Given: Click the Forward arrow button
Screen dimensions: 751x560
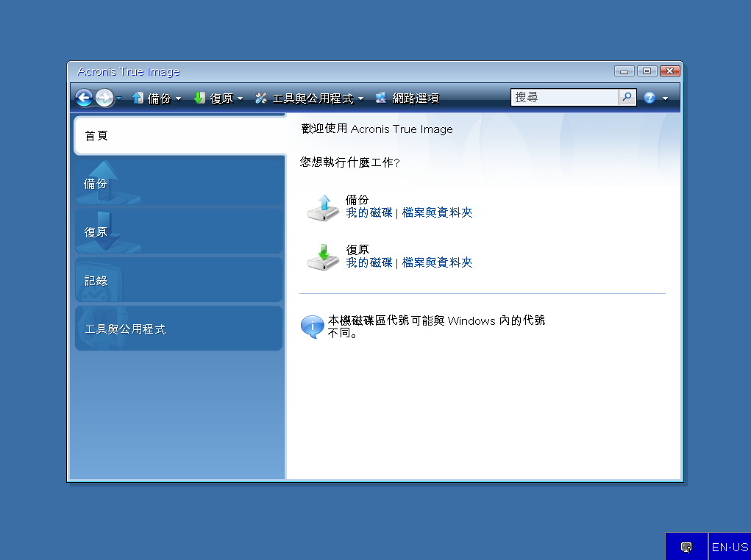Looking at the screenshot, I should tap(104, 98).
